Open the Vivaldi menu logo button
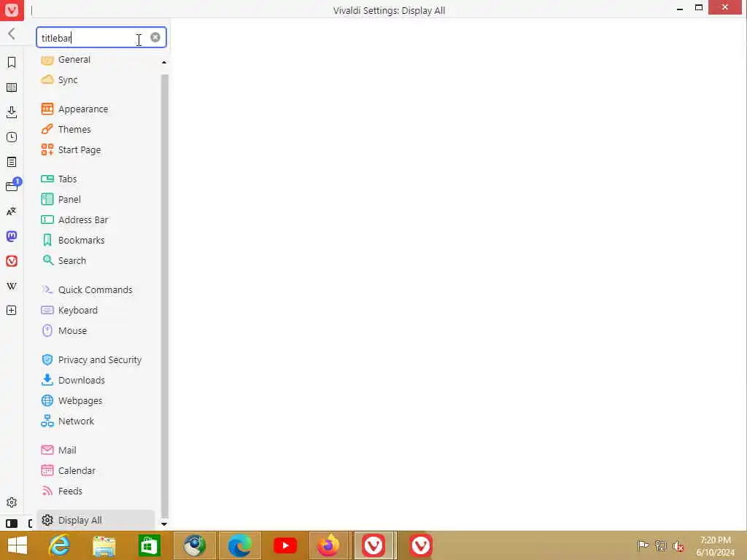The width and height of the screenshot is (747, 560). pos(12,10)
